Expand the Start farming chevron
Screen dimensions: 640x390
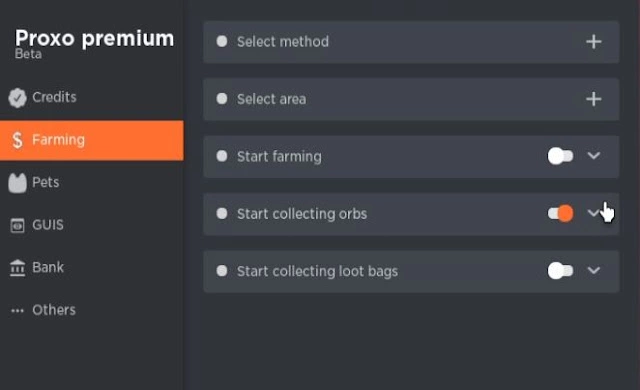[x=593, y=155]
